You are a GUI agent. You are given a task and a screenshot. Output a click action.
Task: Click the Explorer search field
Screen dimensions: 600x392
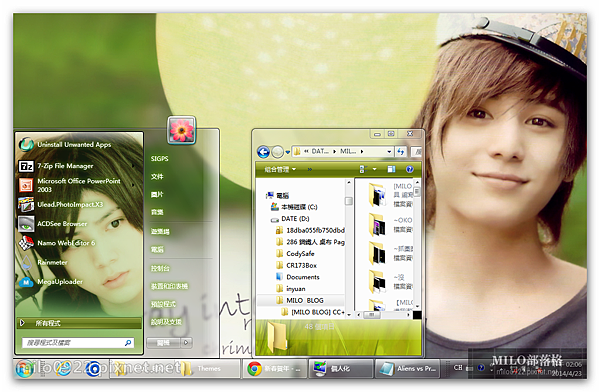[x=417, y=152]
